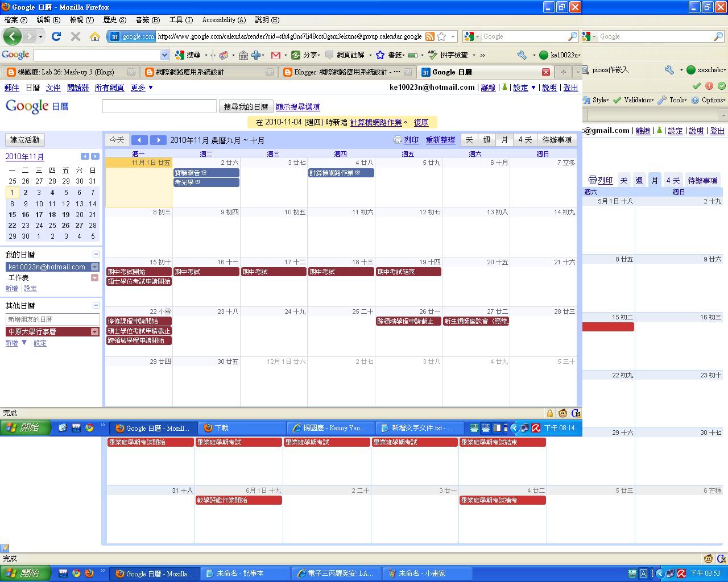Go to next period beside 今天 button
728x582 pixels.
(158, 140)
